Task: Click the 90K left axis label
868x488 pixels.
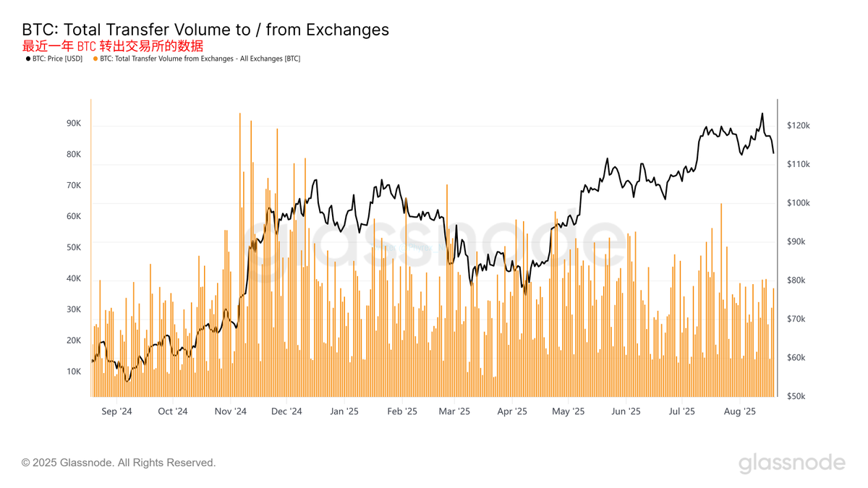Action: [x=74, y=124]
